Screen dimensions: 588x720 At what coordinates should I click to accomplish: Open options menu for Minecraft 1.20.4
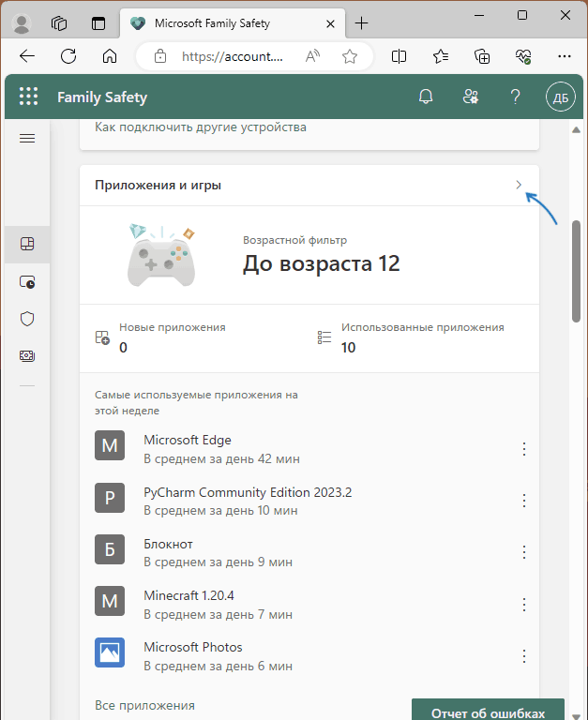(523, 605)
